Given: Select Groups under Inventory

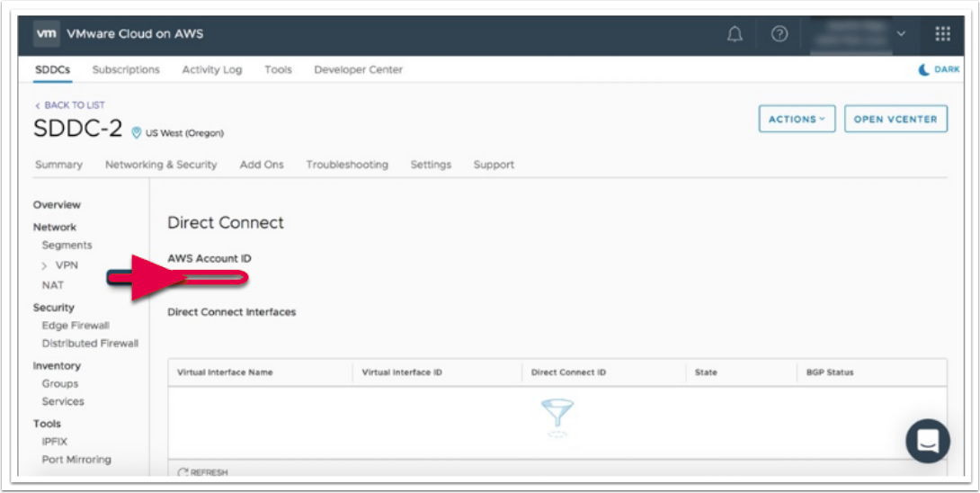Looking at the screenshot, I should pyautogui.click(x=60, y=383).
